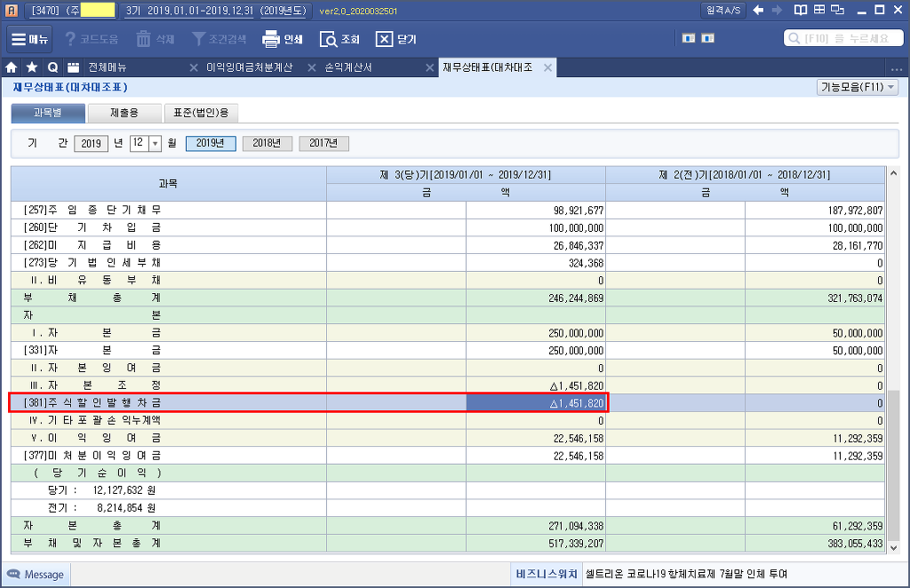Click the 원격A/S button

pos(722,11)
